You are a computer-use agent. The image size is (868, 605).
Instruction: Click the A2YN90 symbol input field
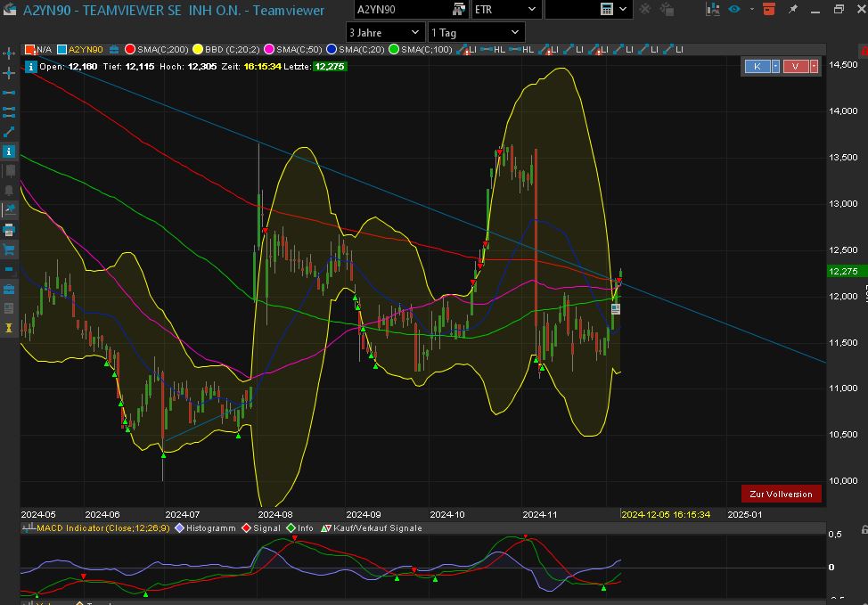pyautogui.click(x=401, y=9)
